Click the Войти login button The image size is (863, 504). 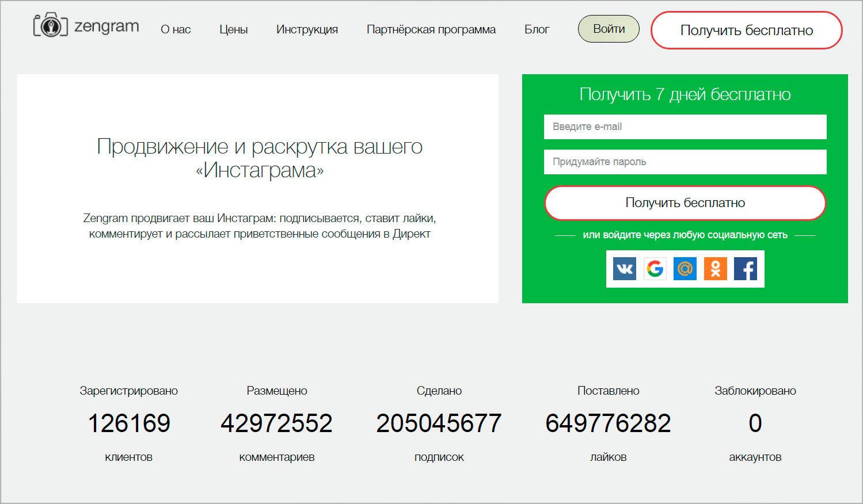coord(609,29)
